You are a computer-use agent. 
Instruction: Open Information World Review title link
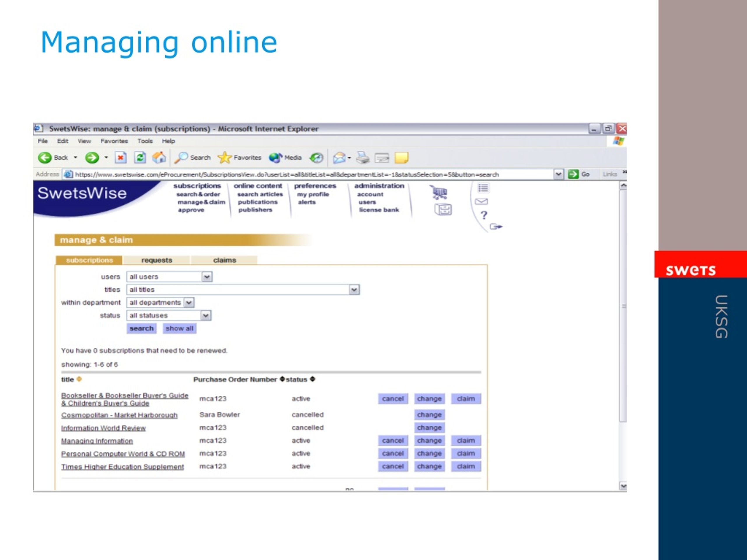(103, 428)
